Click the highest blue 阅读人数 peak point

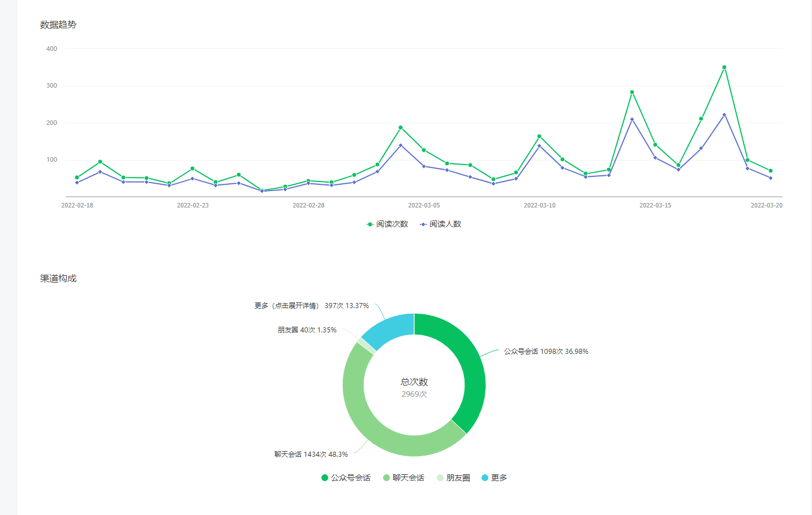(724, 115)
